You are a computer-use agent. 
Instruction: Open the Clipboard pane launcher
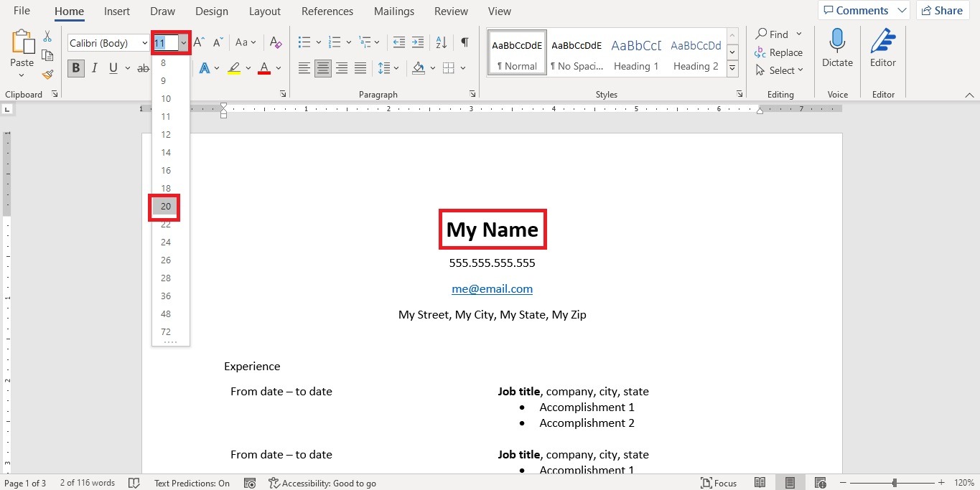click(x=55, y=94)
